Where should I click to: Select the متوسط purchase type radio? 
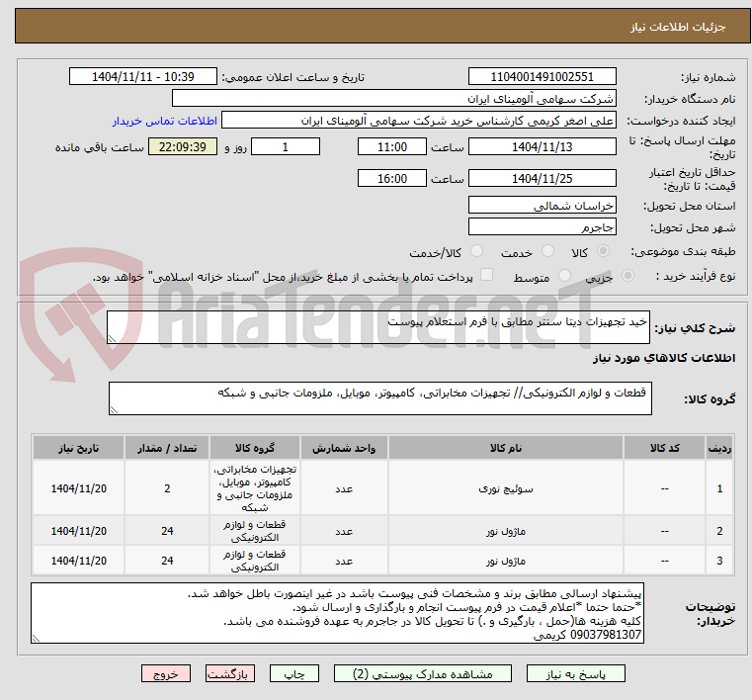pos(564,276)
